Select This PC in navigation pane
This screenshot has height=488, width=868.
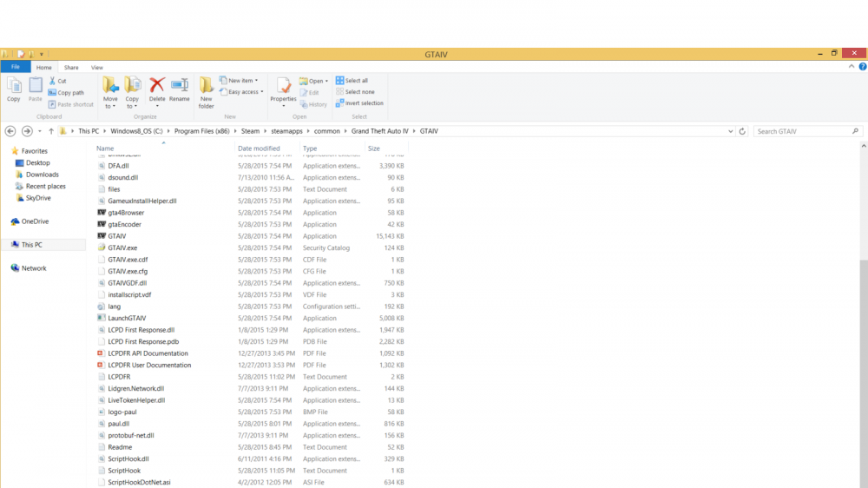(x=31, y=245)
